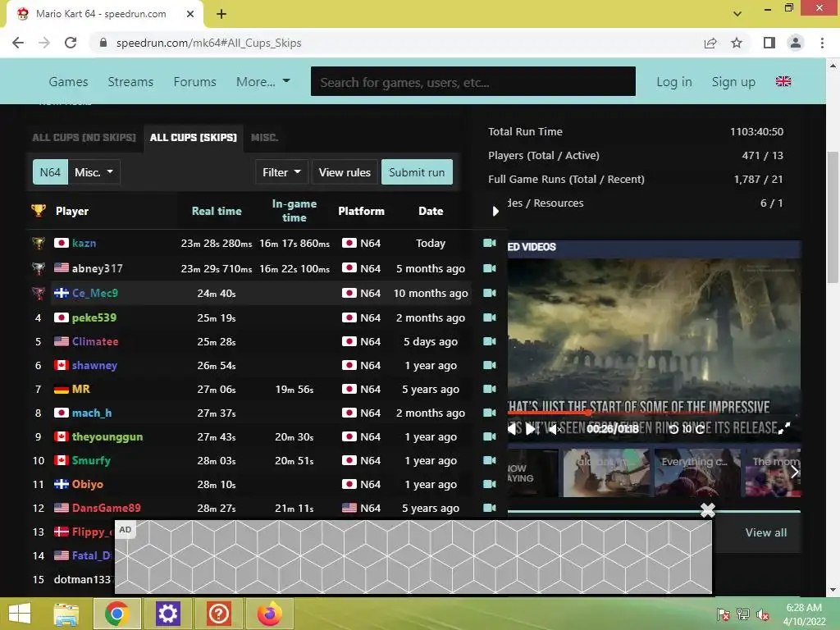
Task: Sort leaderboard by Real time column
Action: click(217, 211)
